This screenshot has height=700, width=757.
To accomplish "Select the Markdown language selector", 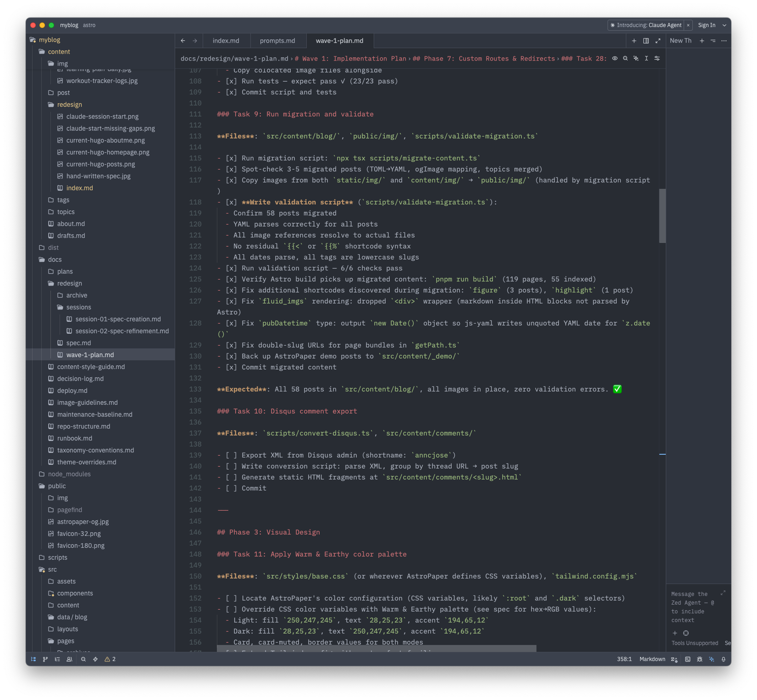I will pos(652,659).
